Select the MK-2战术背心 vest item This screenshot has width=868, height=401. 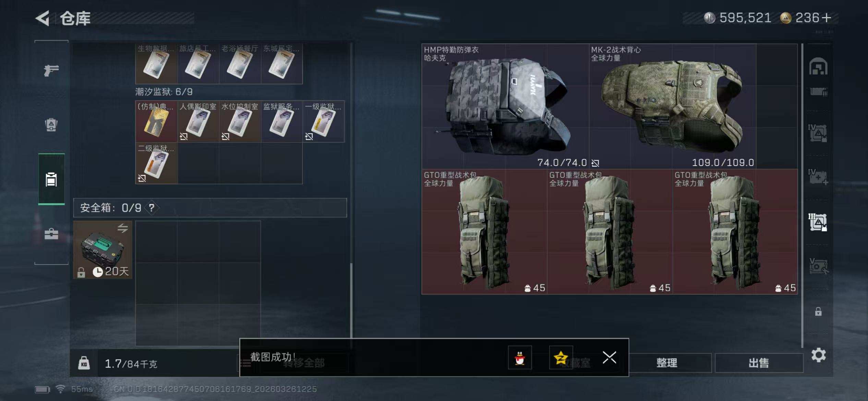(672, 106)
